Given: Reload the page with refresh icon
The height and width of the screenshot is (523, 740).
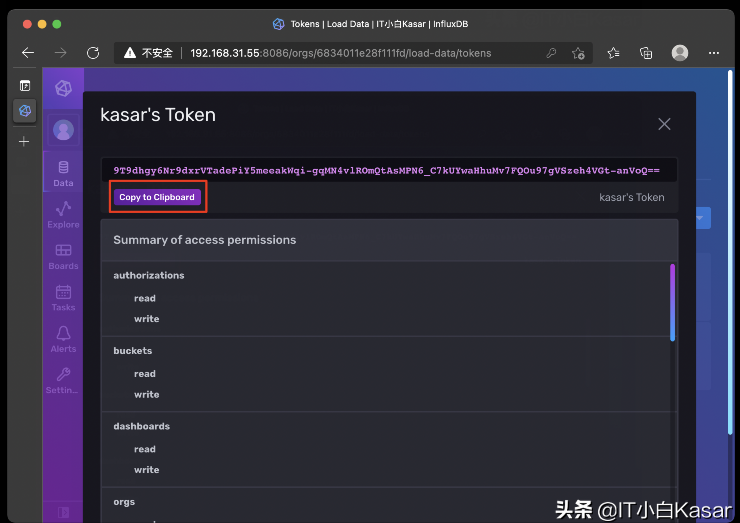Looking at the screenshot, I should point(93,53).
